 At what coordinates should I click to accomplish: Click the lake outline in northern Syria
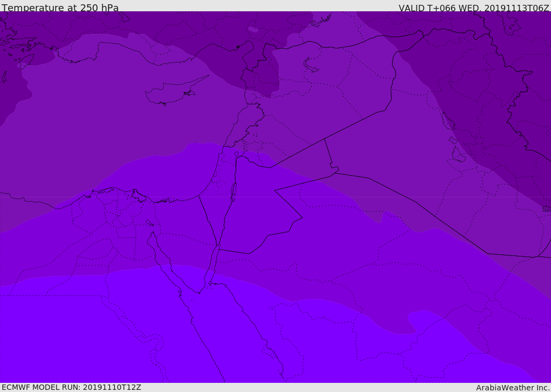click(x=311, y=66)
